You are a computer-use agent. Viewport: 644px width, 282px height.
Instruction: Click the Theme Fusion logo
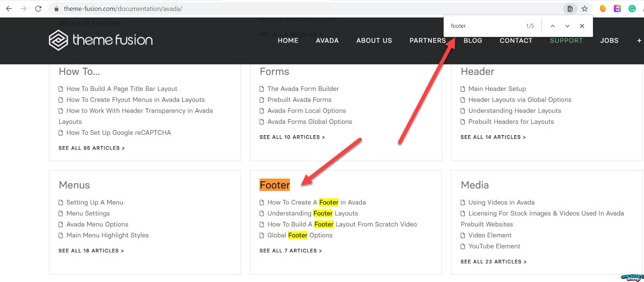101,40
